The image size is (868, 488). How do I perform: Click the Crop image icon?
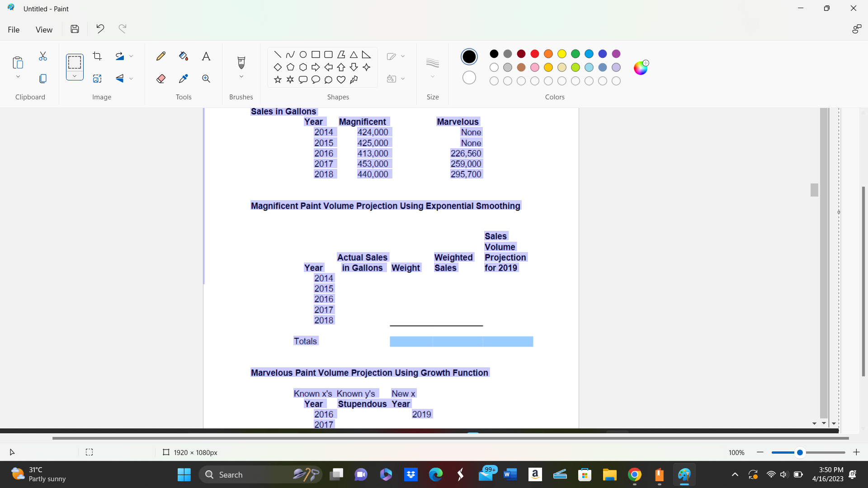[x=97, y=56]
